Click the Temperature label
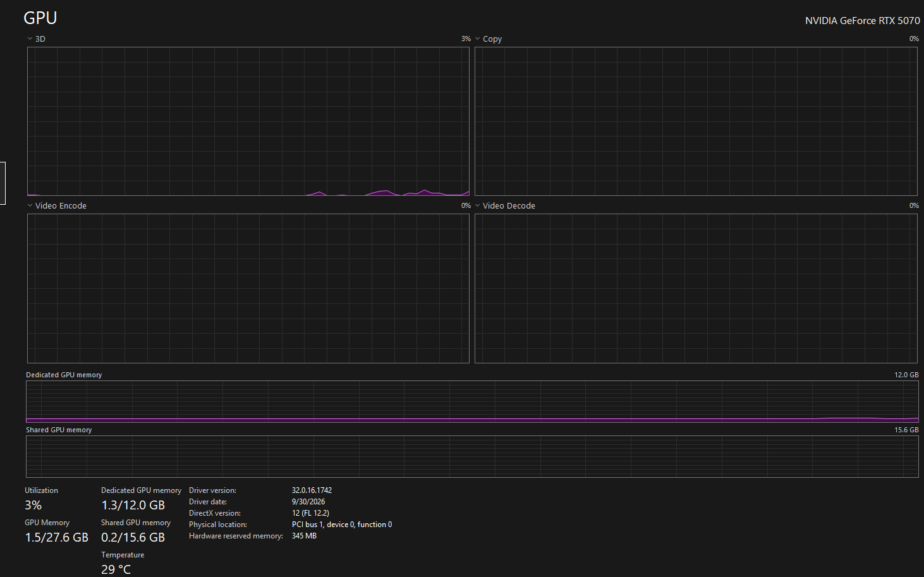 pyautogui.click(x=123, y=555)
